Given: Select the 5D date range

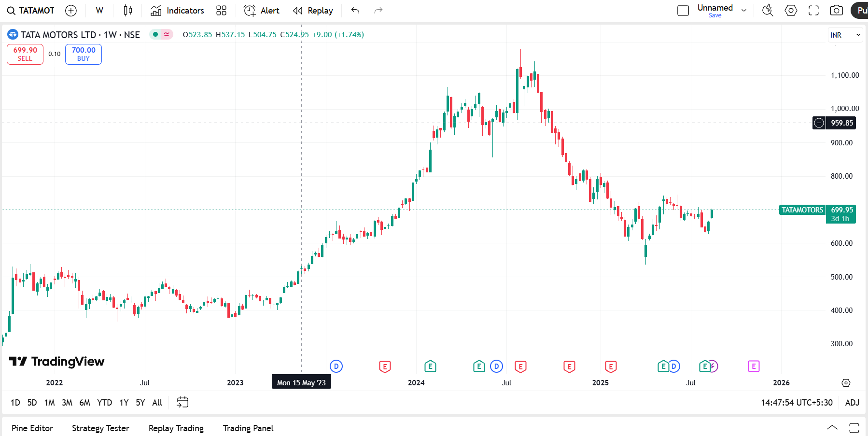Looking at the screenshot, I should click(x=32, y=403).
